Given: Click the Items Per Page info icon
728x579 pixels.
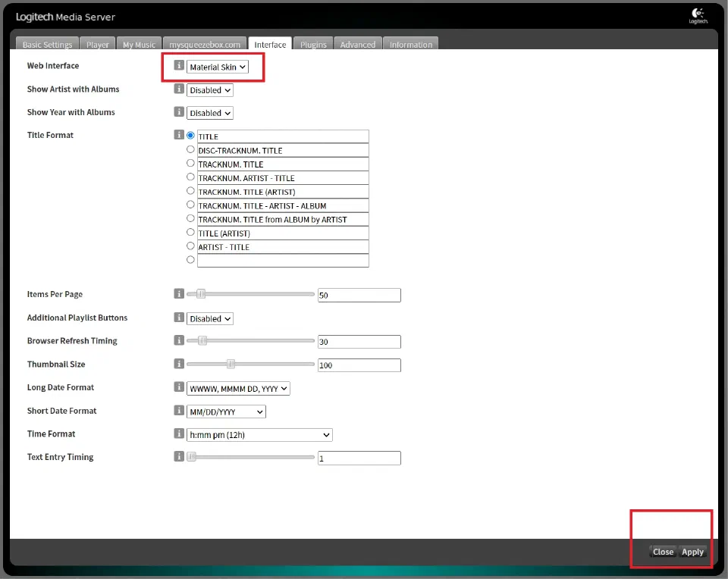Looking at the screenshot, I should click(x=179, y=294).
